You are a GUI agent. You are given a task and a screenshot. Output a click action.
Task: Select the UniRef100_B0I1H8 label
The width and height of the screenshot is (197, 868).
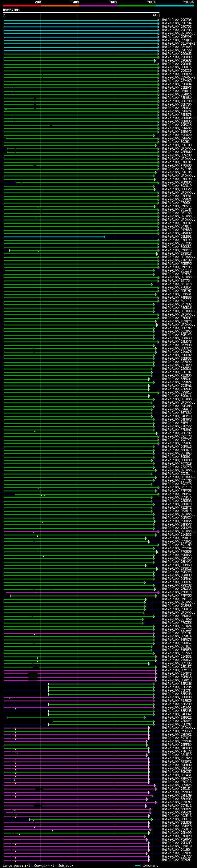177,169
